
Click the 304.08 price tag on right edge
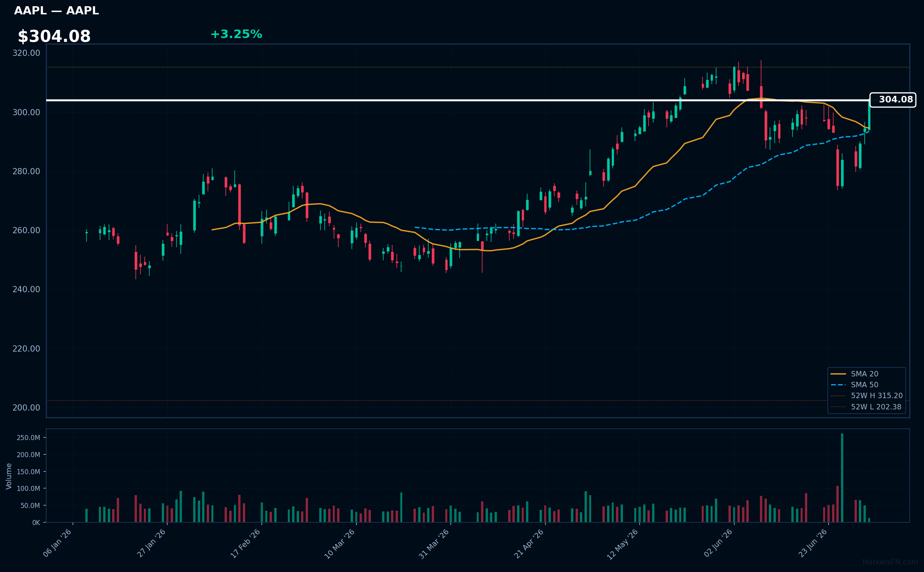[x=893, y=100]
